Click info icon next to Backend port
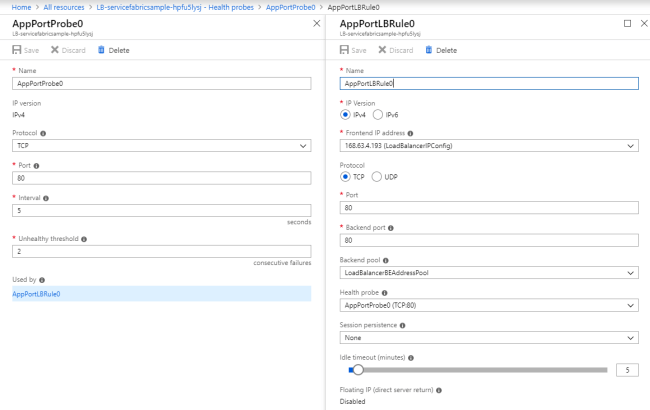 (x=391, y=228)
